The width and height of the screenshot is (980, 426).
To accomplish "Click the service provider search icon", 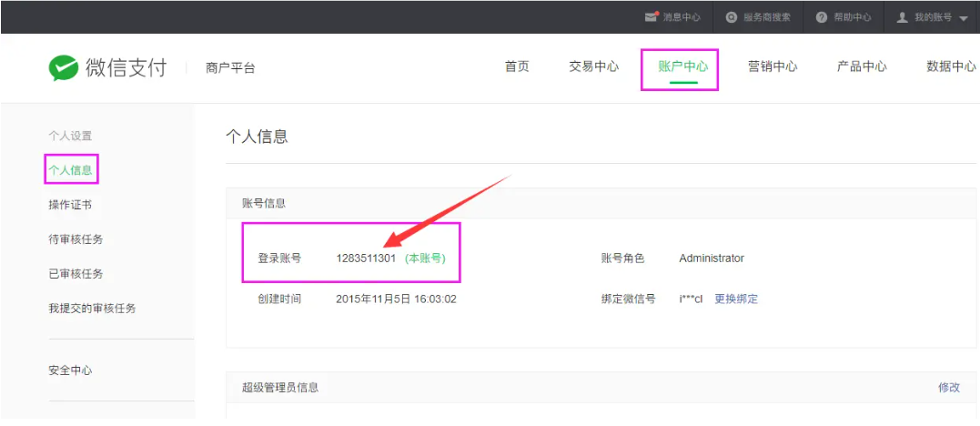I will point(732,17).
